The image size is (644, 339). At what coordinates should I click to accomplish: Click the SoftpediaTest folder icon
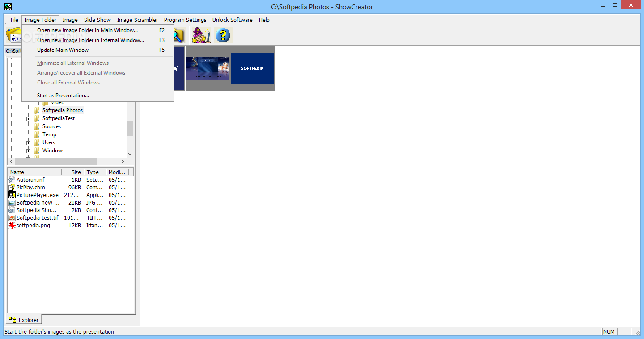tap(37, 118)
